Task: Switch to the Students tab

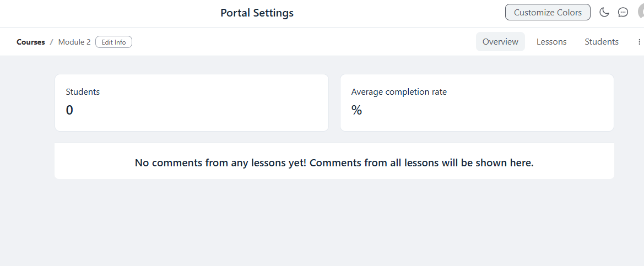Action: coord(602,42)
